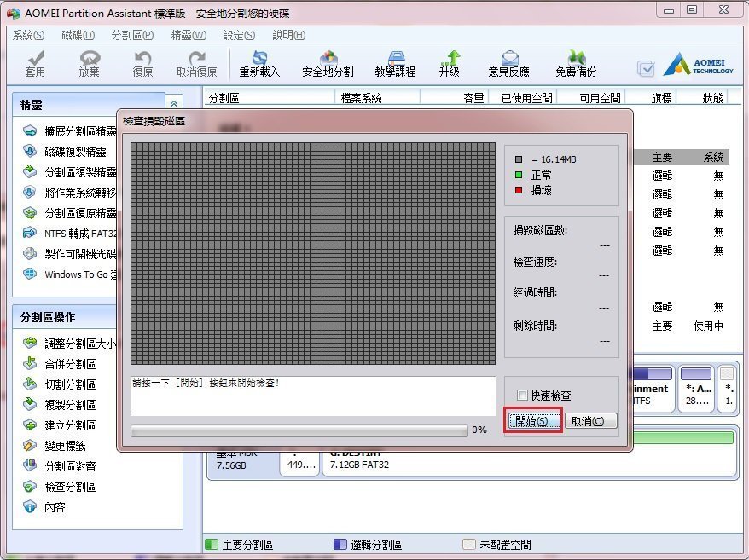
Task: Select 建立分割區 operation
Action: pos(59,425)
